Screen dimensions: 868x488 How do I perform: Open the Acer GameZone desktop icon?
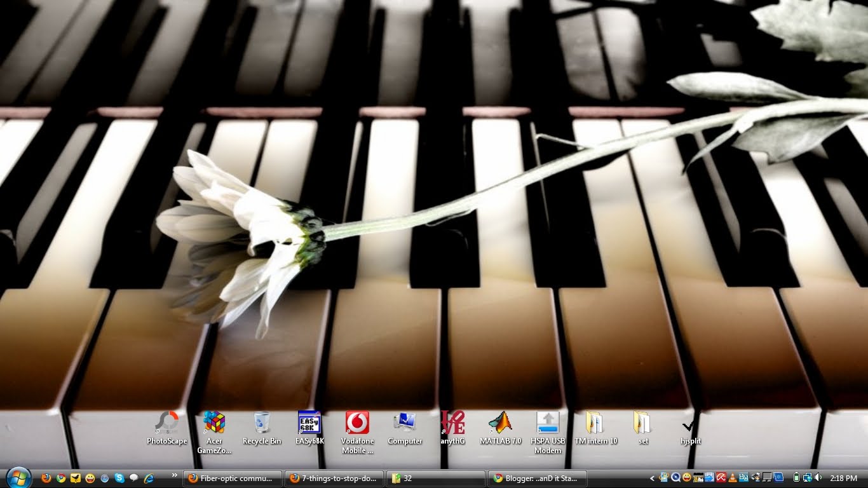coord(214,432)
